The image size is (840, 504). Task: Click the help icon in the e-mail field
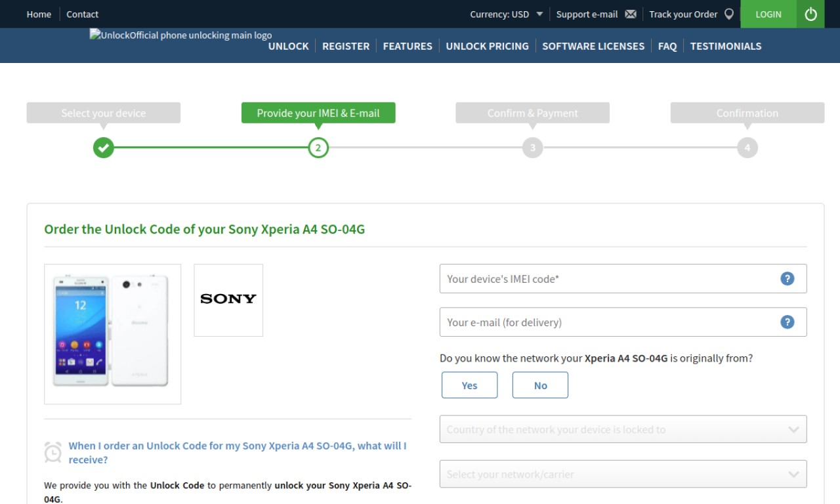click(787, 322)
